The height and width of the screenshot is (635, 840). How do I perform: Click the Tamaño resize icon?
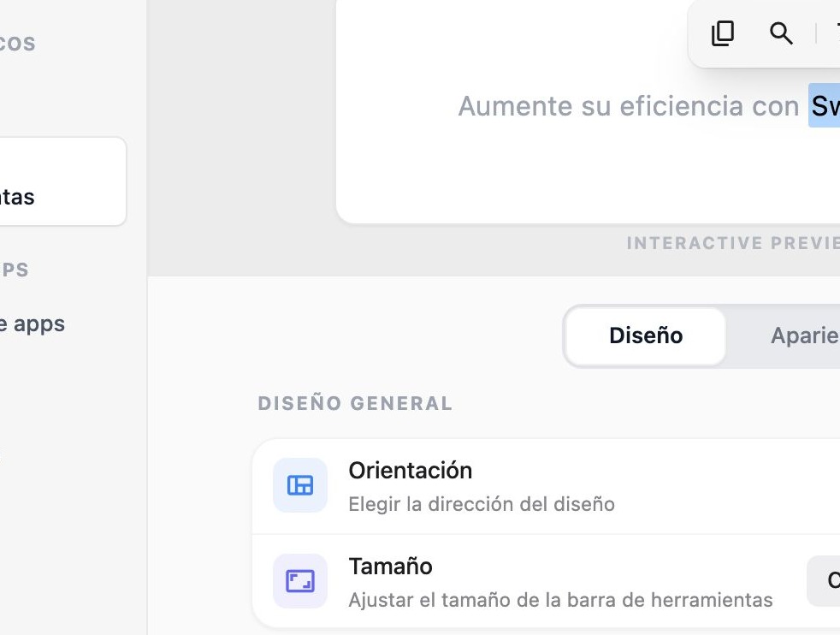pos(300,581)
